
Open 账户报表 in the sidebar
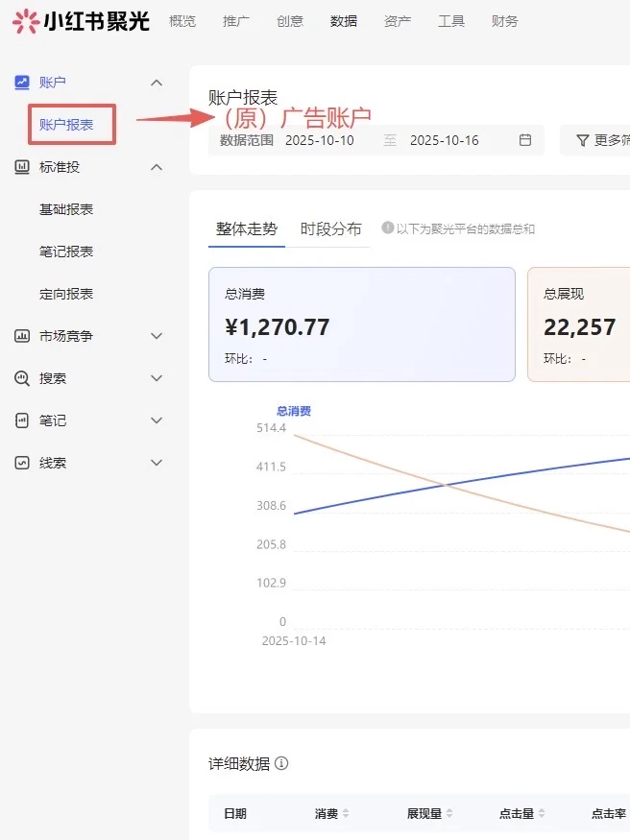(x=66, y=125)
